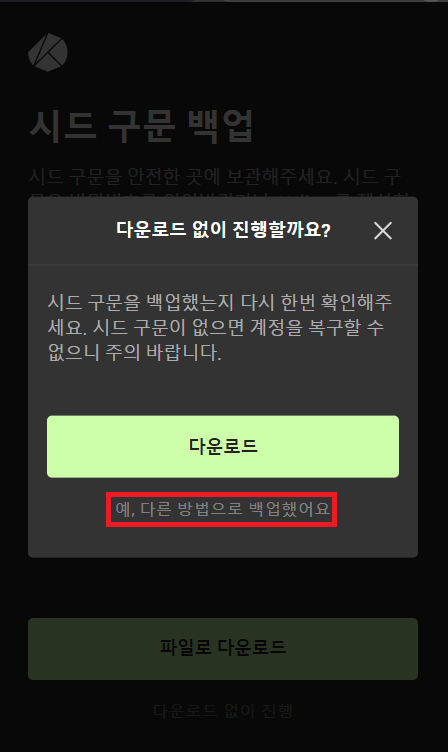Image resolution: width=448 pixels, height=752 pixels.
Task: Click the green 다운로드 button
Action: 223,446
